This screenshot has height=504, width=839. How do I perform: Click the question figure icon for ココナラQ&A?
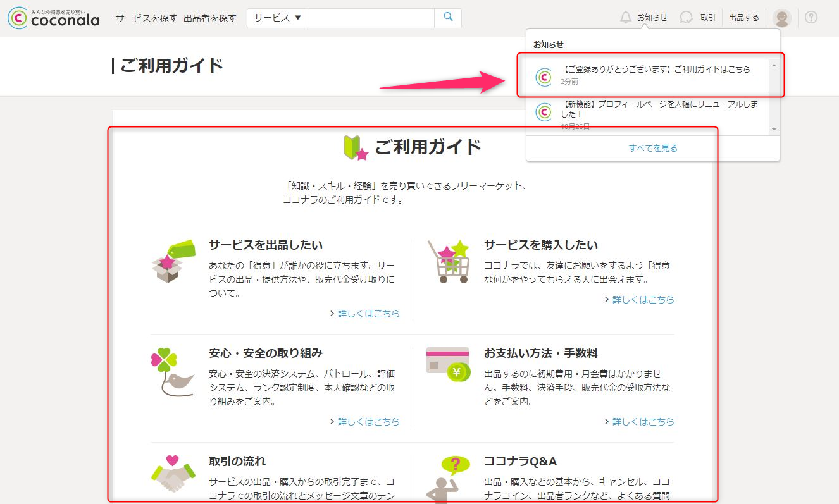click(448, 479)
